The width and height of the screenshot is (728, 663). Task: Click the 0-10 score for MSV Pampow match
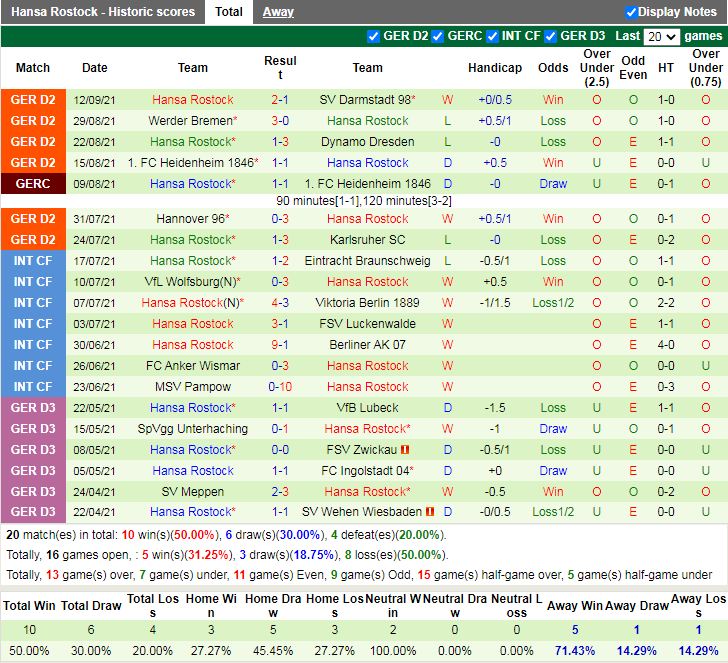[280, 387]
